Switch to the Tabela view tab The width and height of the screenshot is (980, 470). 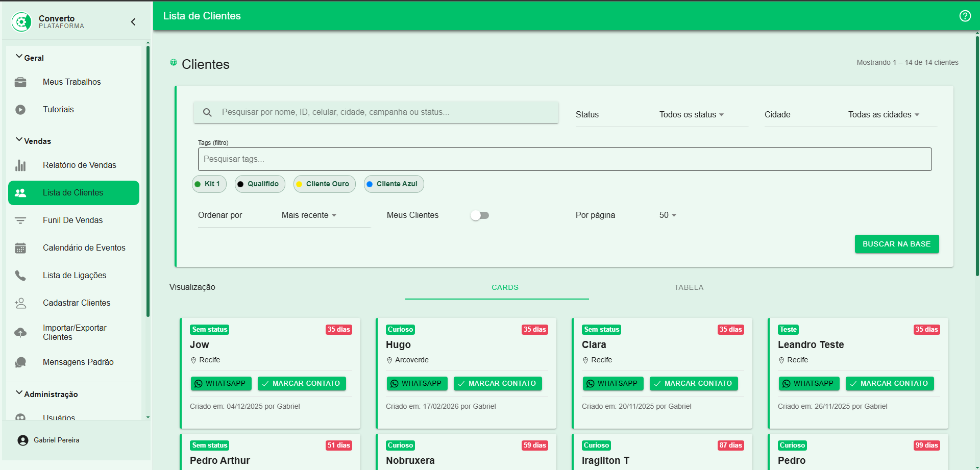tap(689, 287)
